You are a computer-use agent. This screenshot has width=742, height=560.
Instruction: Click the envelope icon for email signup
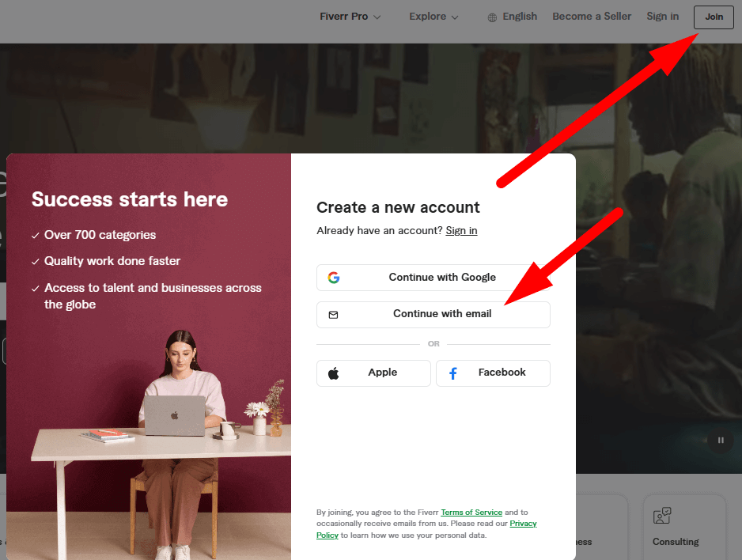point(333,315)
